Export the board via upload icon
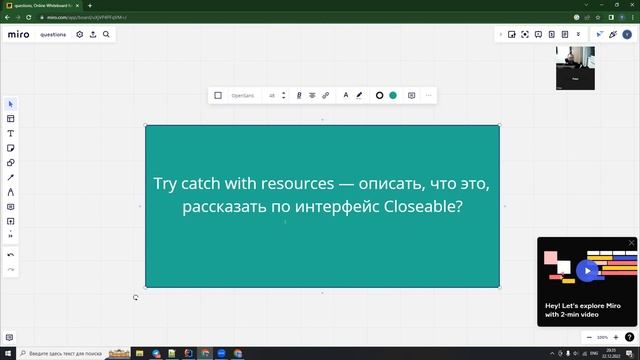Image resolution: width=640 pixels, height=360 pixels. click(93, 35)
